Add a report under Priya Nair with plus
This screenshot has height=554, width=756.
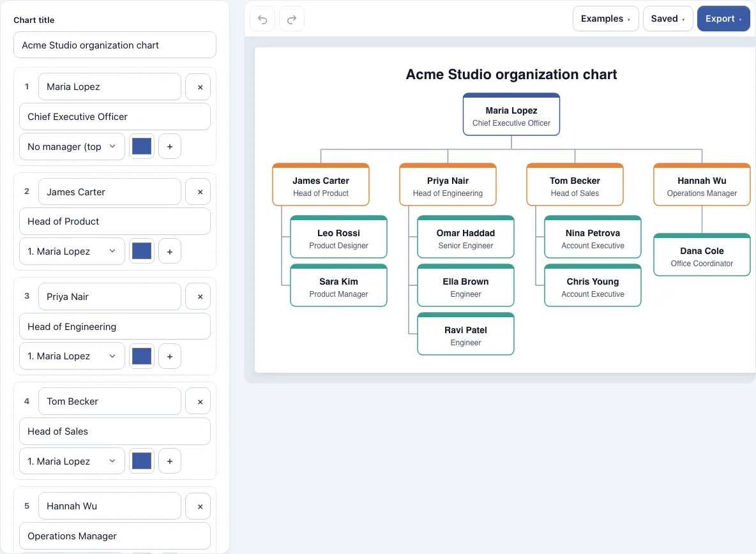(170, 357)
